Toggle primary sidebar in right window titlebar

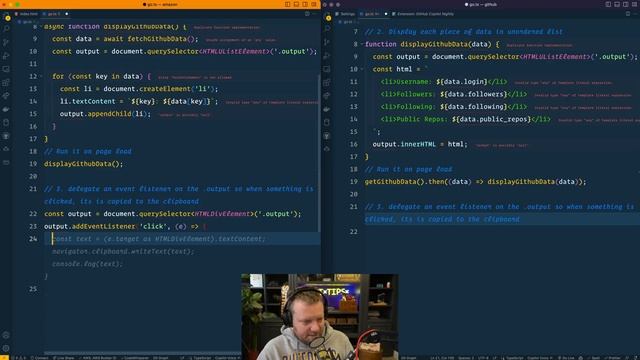(608, 4)
